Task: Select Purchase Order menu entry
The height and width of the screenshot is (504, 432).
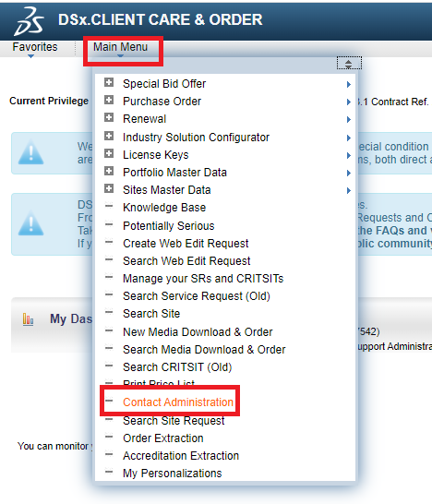Action: click(x=162, y=102)
